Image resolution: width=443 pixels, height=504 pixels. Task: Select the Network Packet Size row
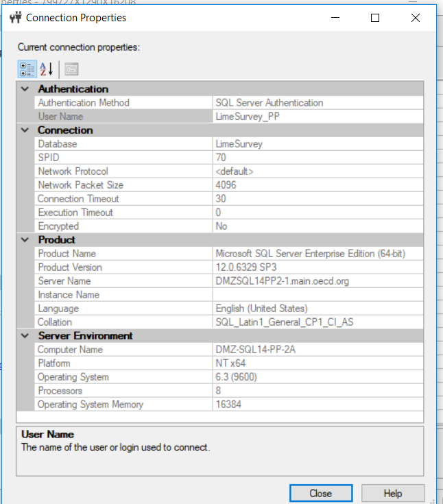pyautogui.click(x=123, y=185)
